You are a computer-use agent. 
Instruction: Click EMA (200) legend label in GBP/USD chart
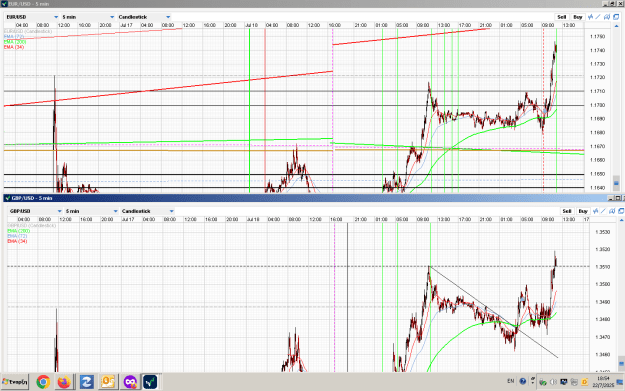tap(18, 231)
